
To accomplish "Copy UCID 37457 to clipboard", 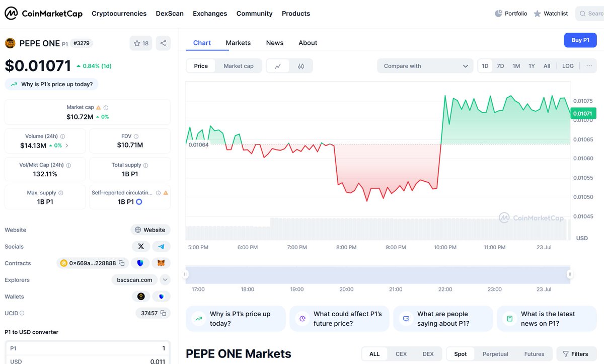I will (x=163, y=313).
